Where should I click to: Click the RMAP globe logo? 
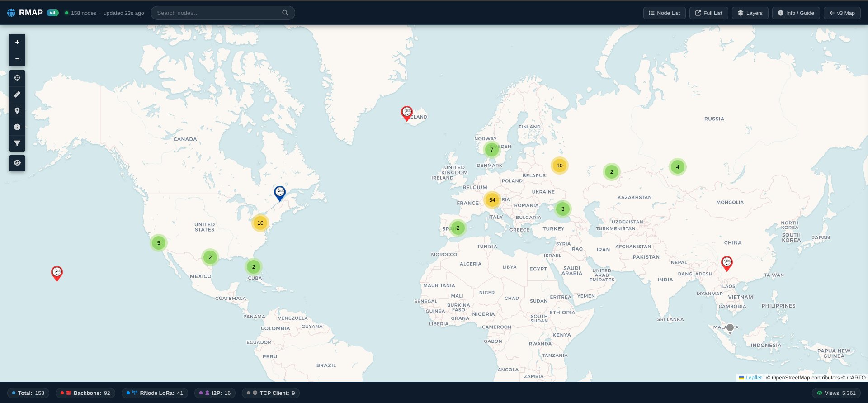pos(11,13)
